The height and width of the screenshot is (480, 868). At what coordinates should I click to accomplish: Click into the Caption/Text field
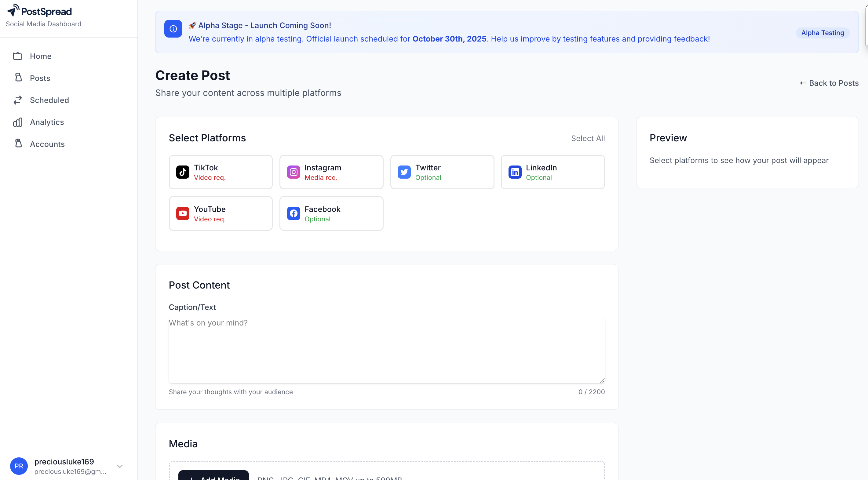click(386, 350)
